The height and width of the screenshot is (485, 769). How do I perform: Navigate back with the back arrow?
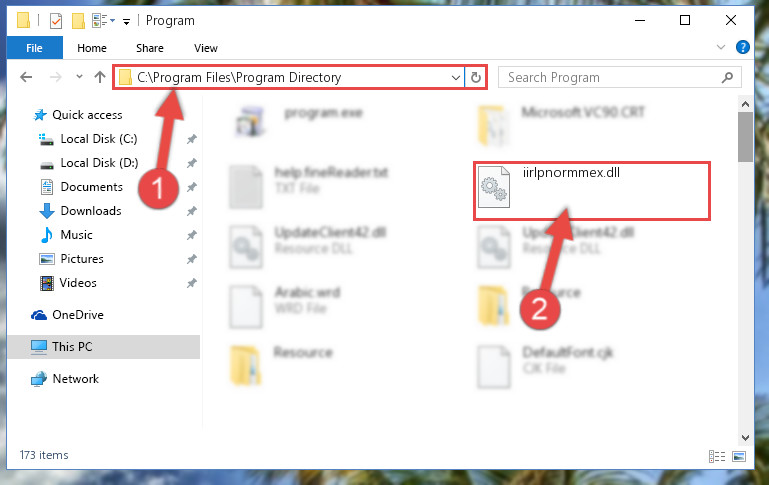tap(26, 77)
